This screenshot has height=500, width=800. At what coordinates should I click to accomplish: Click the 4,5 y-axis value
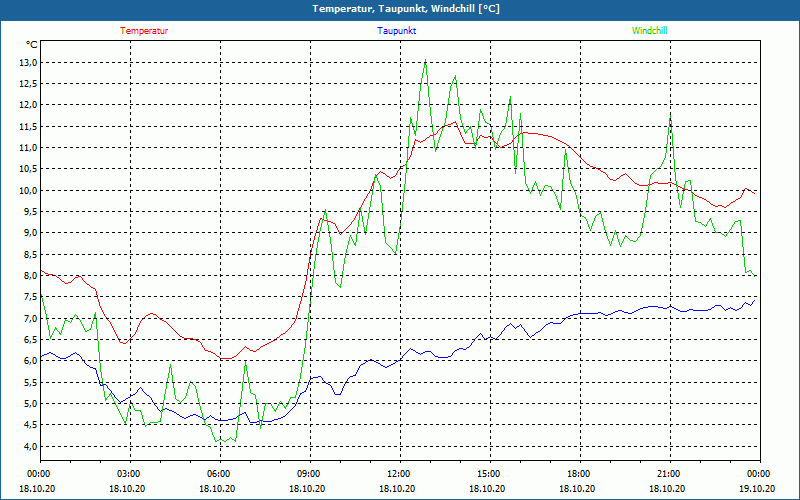(30, 425)
